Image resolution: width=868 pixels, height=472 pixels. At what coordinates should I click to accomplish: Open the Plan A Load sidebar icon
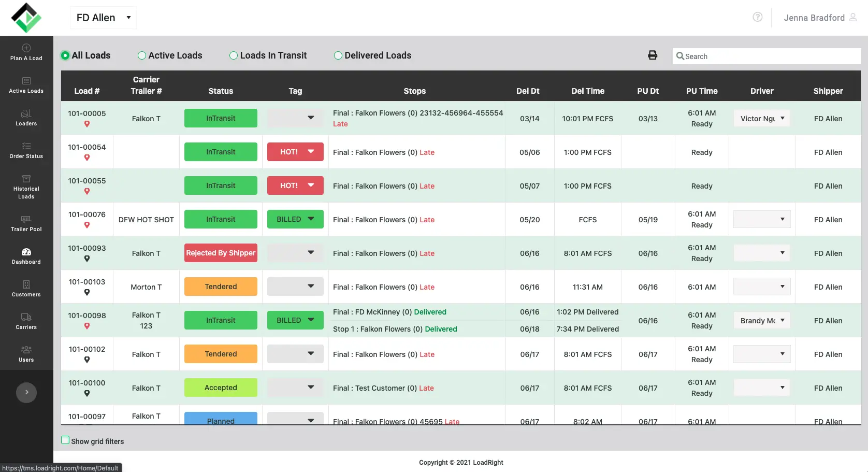click(x=26, y=51)
